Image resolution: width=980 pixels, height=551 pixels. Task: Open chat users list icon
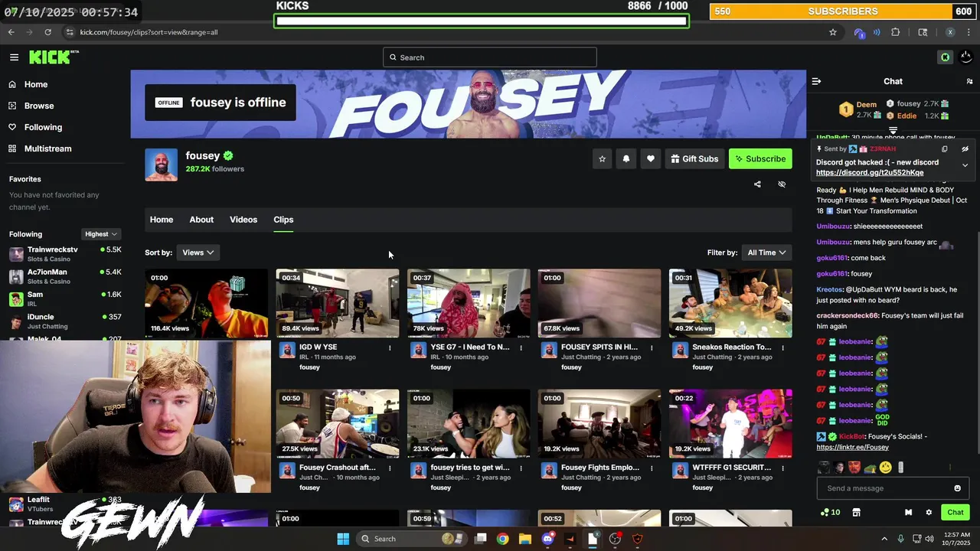(969, 81)
